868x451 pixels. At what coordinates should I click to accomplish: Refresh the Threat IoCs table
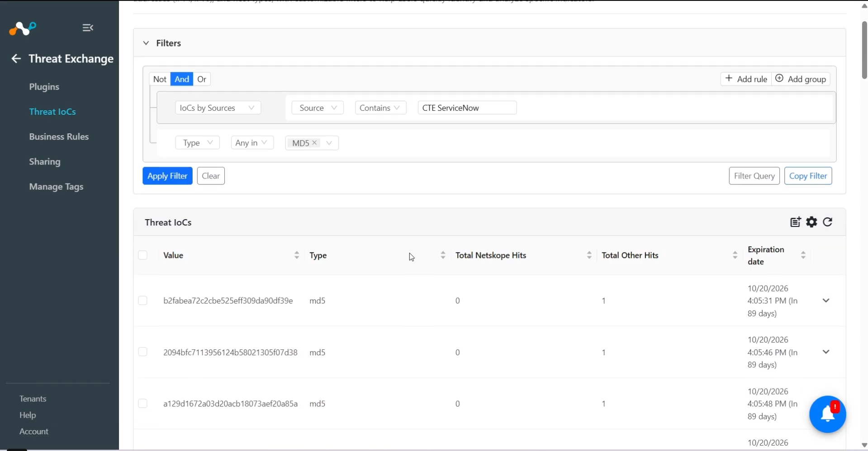(x=828, y=222)
